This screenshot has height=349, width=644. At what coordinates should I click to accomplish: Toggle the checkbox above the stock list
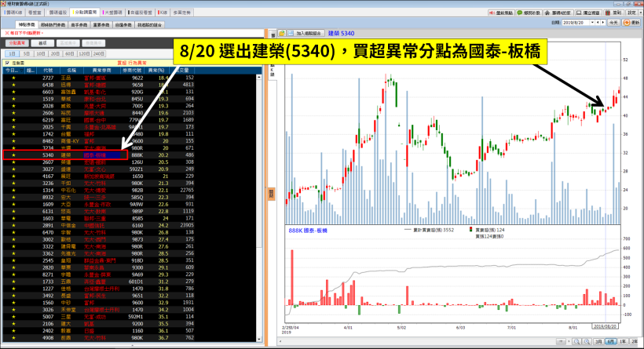click(7, 63)
